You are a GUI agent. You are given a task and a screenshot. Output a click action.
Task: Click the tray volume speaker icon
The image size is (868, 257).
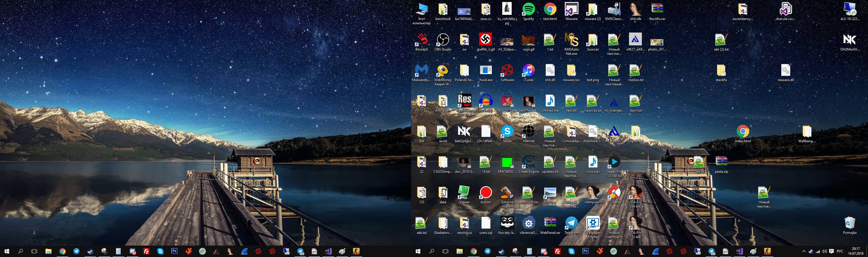pos(824,251)
